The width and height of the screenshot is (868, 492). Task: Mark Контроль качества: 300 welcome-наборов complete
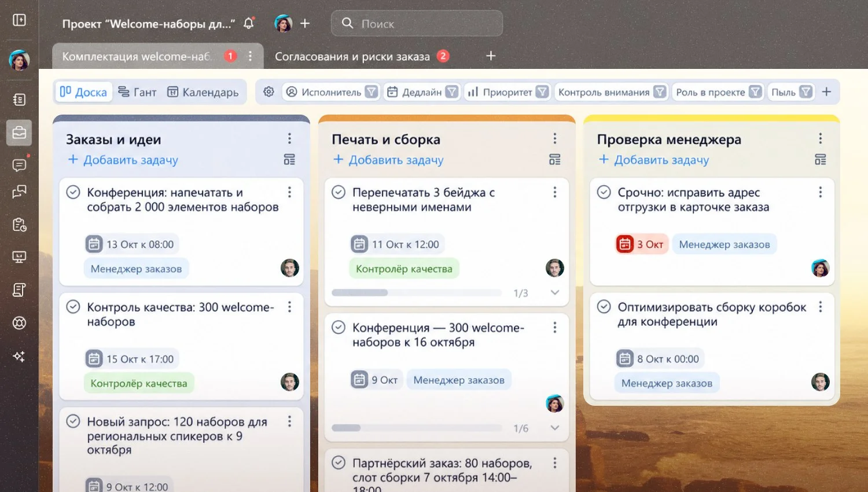pyautogui.click(x=73, y=307)
